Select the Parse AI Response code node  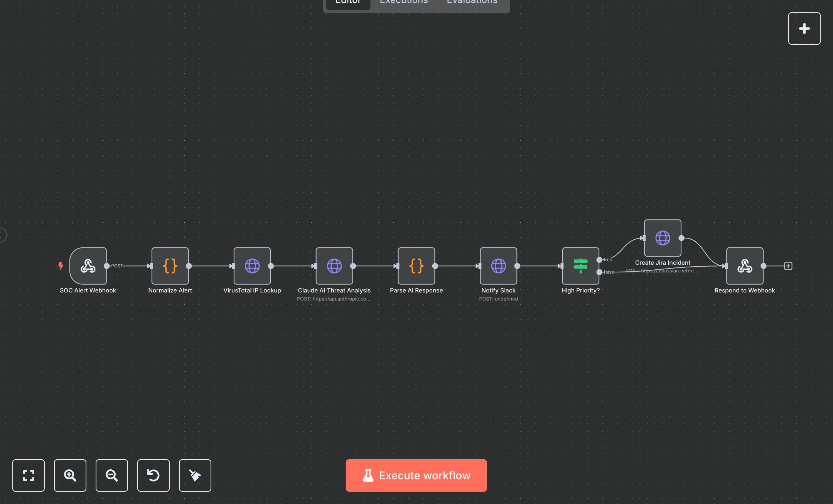(x=416, y=266)
